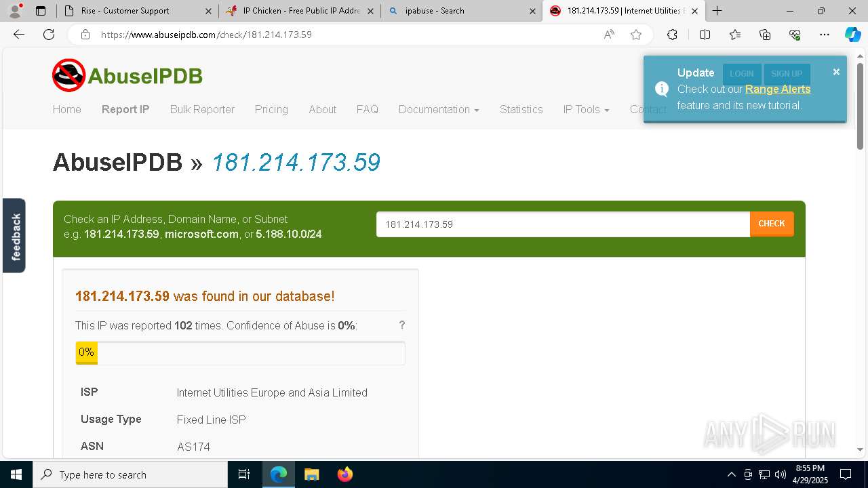Open Pricing page
The height and width of the screenshot is (488, 868).
click(x=271, y=109)
